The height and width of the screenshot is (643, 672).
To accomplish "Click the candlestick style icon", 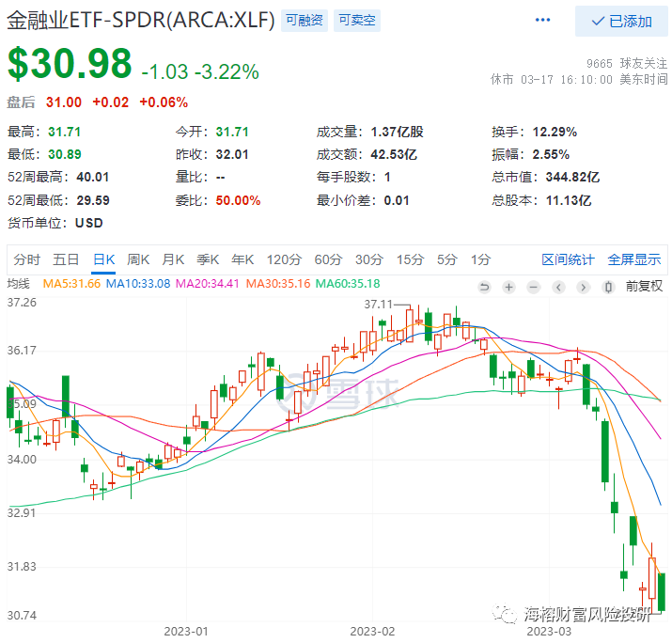I will [x=608, y=287].
